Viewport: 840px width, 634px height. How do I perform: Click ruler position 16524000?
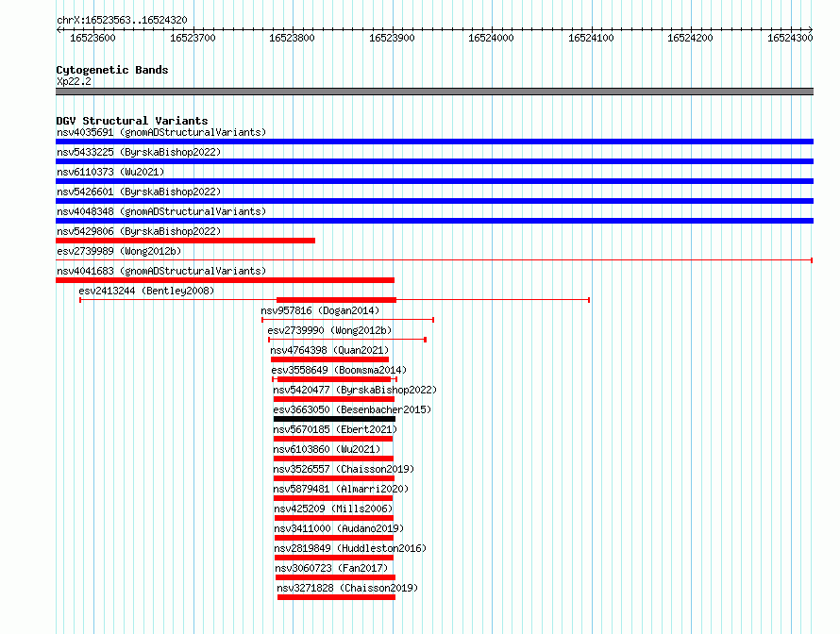pos(491,38)
